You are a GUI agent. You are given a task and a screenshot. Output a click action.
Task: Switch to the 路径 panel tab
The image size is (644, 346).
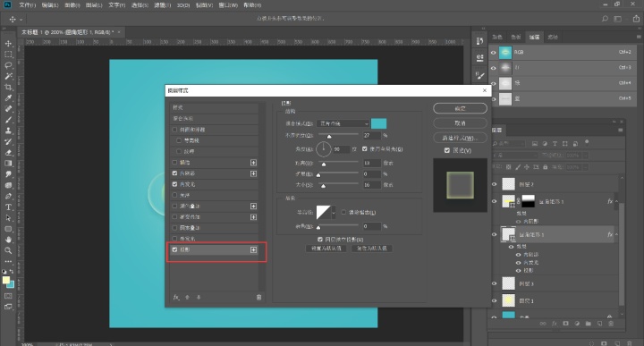pyautogui.click(x=553, y=37)
